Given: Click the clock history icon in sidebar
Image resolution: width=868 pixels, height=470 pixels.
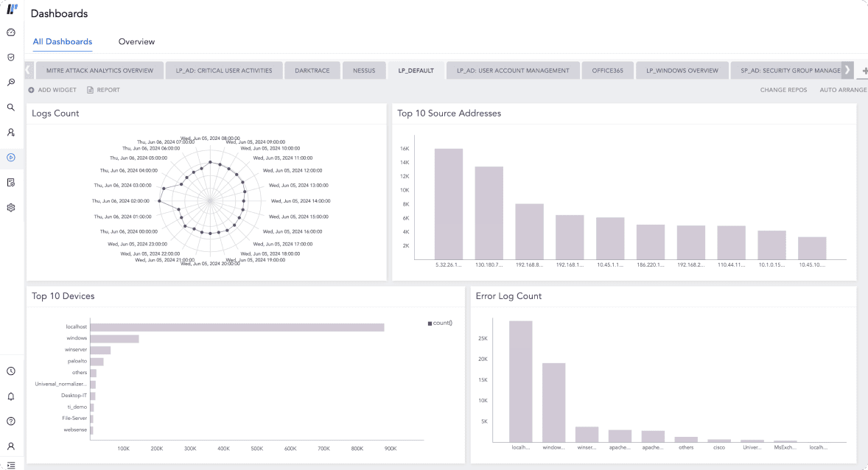Looking at the screenshot, I should tap(11, 371).
